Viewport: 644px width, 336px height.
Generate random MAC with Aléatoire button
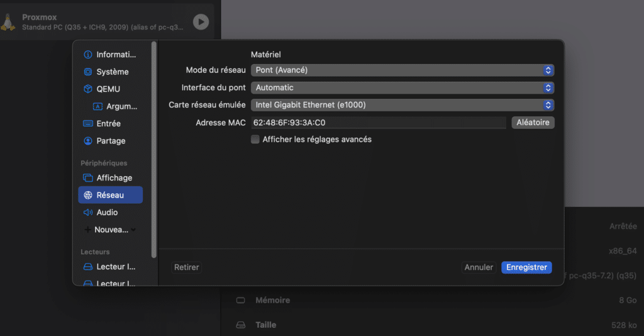click(x=533, y=123)
